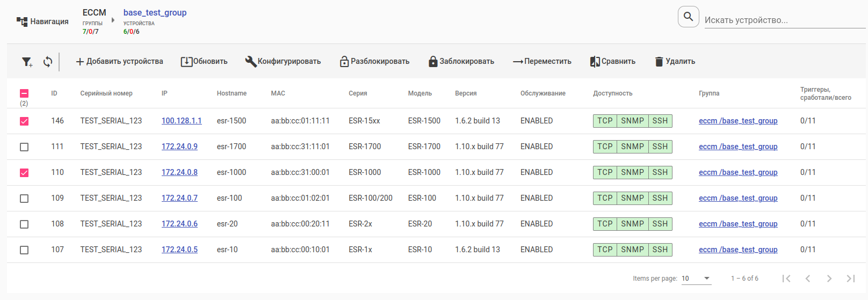Click the add filter funnel icon
The width and height of the screenshot is (868, 300).
click(27, 62)
